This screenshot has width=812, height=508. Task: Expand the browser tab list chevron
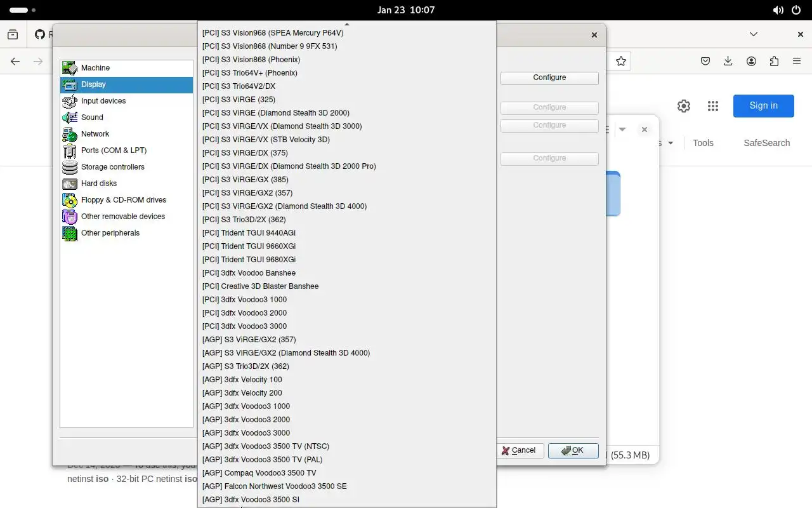pyautogui.click(x=754, y=34)
